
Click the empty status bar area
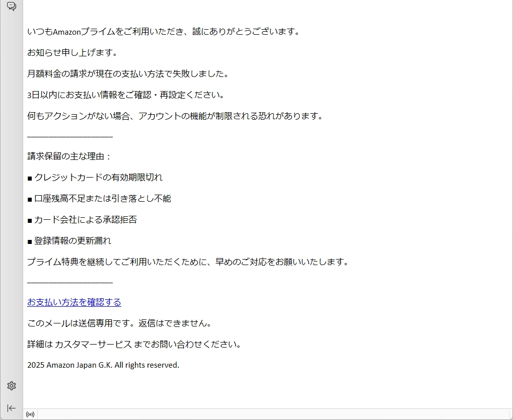coord(272,414)
